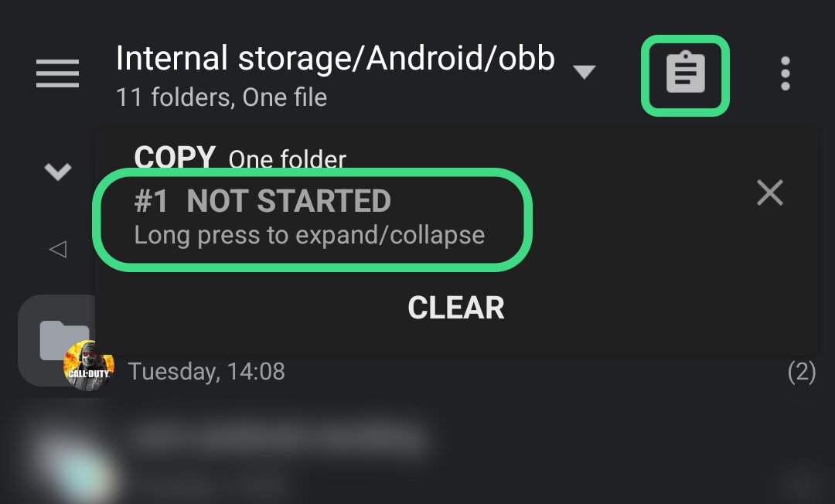Image resolution: width=835 pixels, height=504 pixels.
Task: Tap the COPY operation heading
Action: pyautogui.click(x=175, y=158)
